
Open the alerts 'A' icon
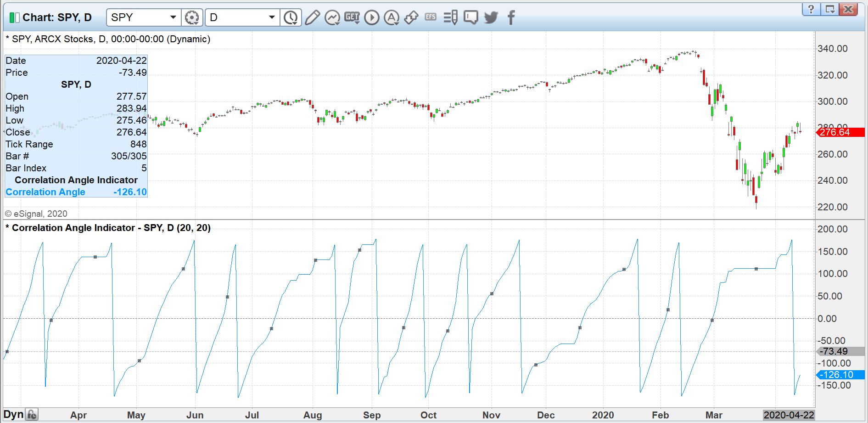(391, 17)
